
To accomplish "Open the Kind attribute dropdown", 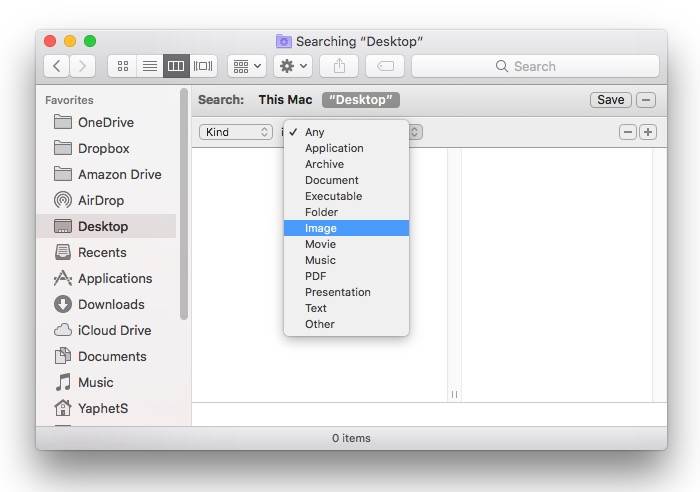I will click(236, 132).
